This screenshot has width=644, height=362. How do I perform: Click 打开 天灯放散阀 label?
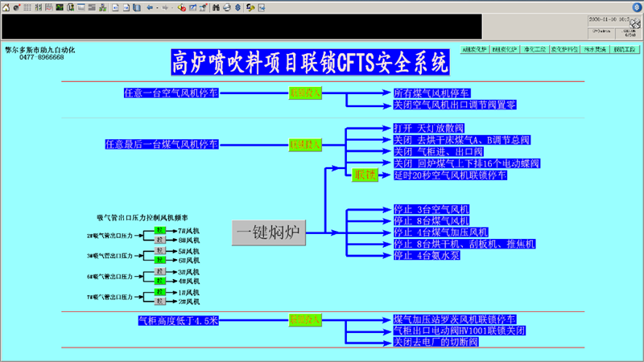(x=429, y=128)
